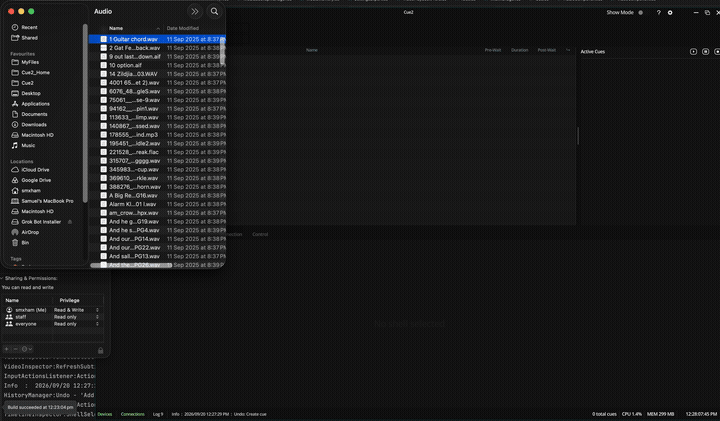The image size is (720, 421).
Task: Click the Duration column header
Action: click(x=519, y=50)
